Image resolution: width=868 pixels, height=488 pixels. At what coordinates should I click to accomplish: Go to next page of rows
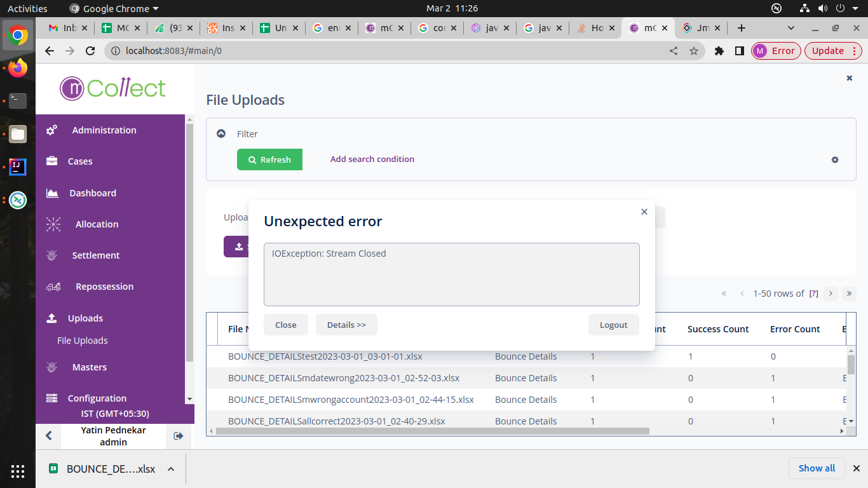[x=831, y=294]
